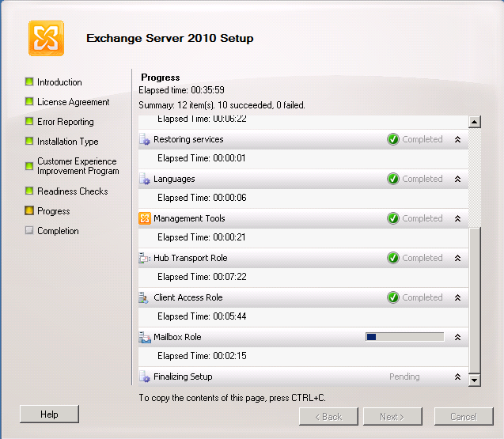Image resolution: width=504 pixels, height=439 pixels.
Task: Click the Progress section heading
Action: (x=161, y=78)
